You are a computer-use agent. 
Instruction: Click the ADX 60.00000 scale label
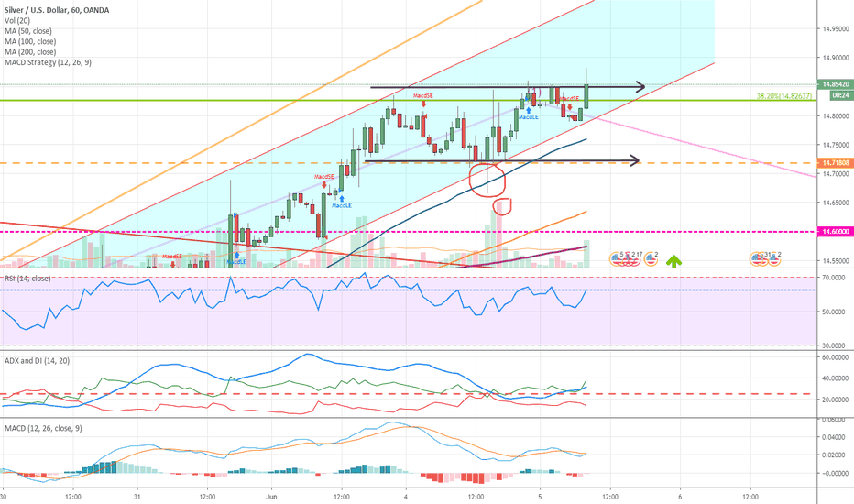coord(835,357)
